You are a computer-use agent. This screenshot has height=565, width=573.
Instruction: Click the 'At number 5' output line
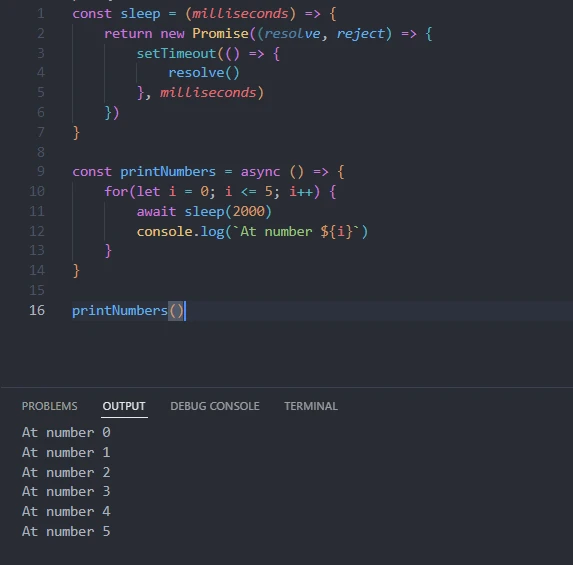[x=66, y=531]
